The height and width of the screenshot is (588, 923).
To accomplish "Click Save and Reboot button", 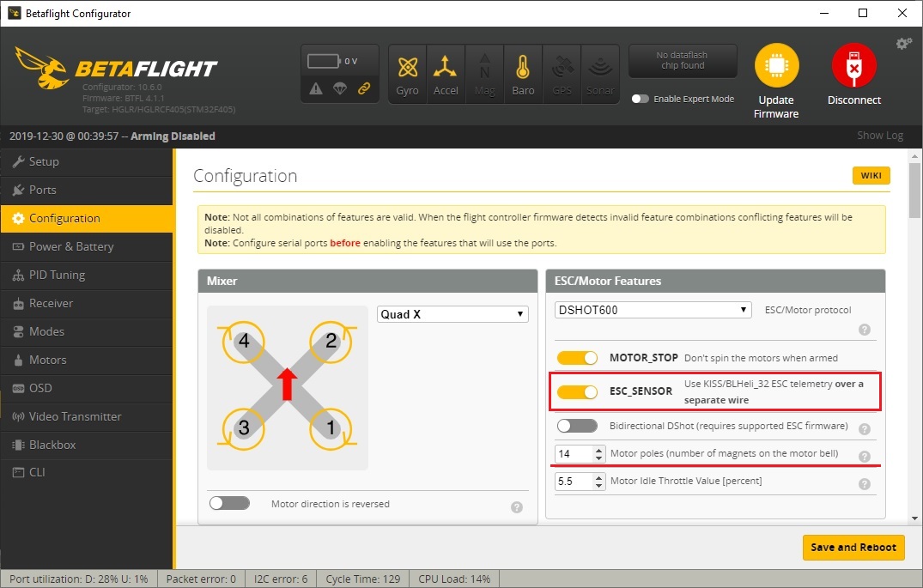I will pos(853,548).
